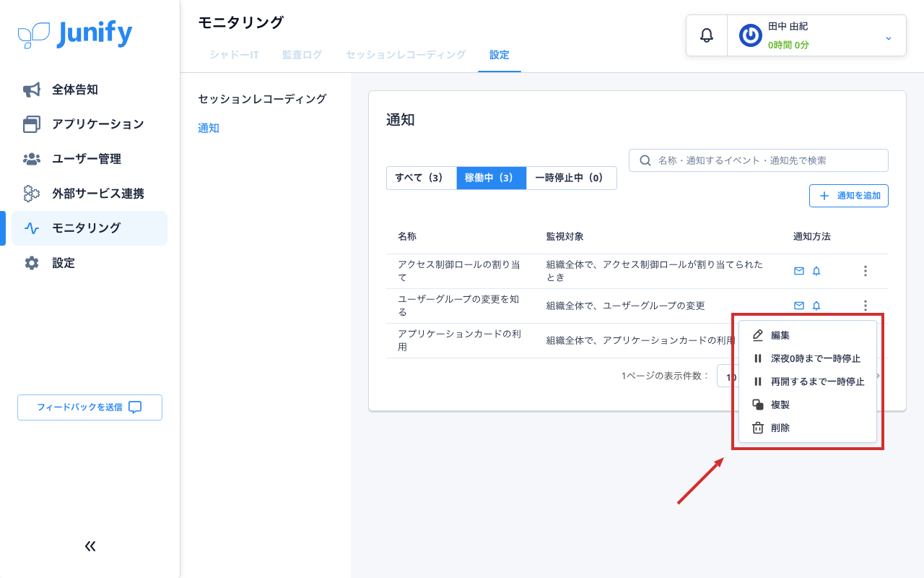Screen dimensions: 924x578
Task: Filter by すべて（3）
Action: 422,178
